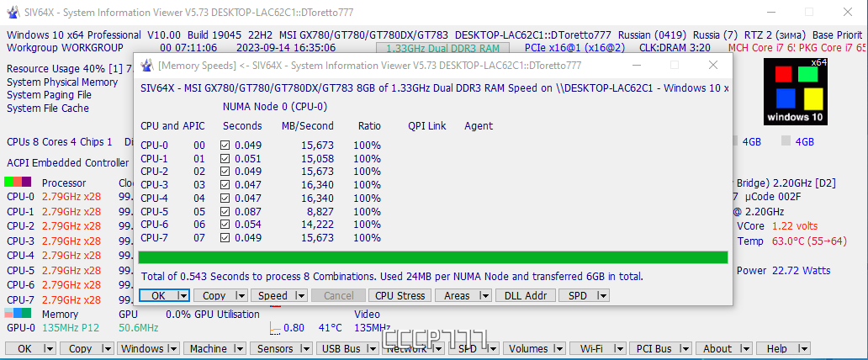Click the colored legend icon beside Memory
The image size is (868, 360).
click(x=18, y=313)
